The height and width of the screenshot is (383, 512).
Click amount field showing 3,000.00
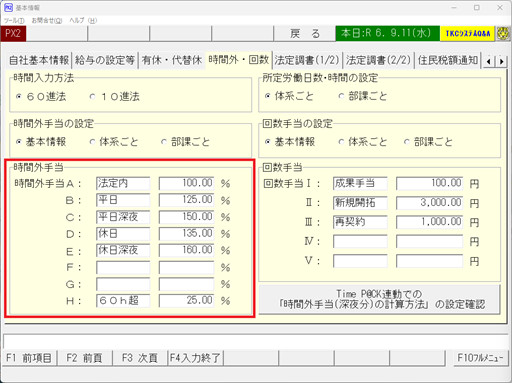430,203
